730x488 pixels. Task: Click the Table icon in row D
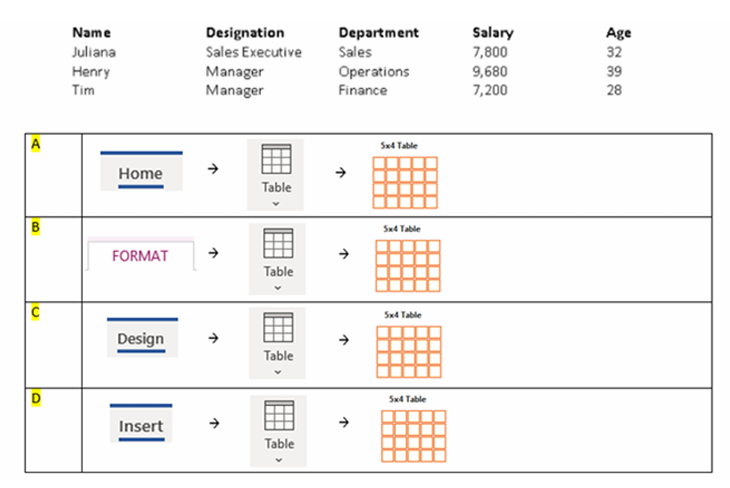click(x=278, y=416)
